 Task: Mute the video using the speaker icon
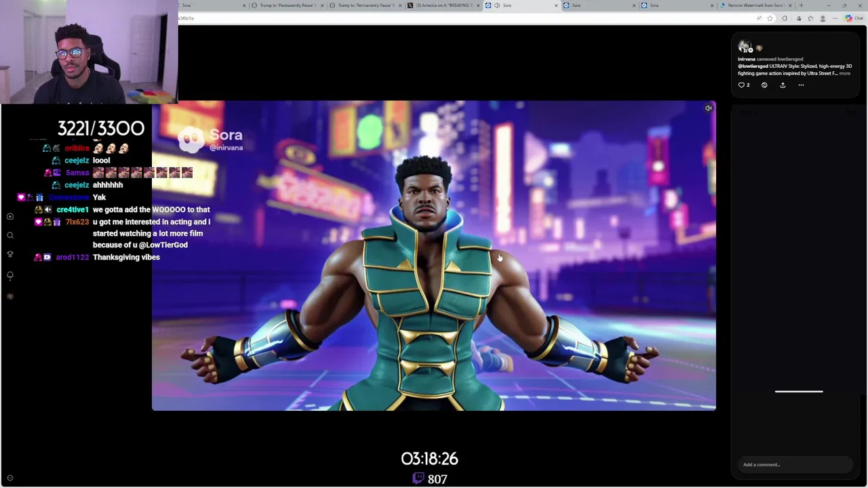708,108
